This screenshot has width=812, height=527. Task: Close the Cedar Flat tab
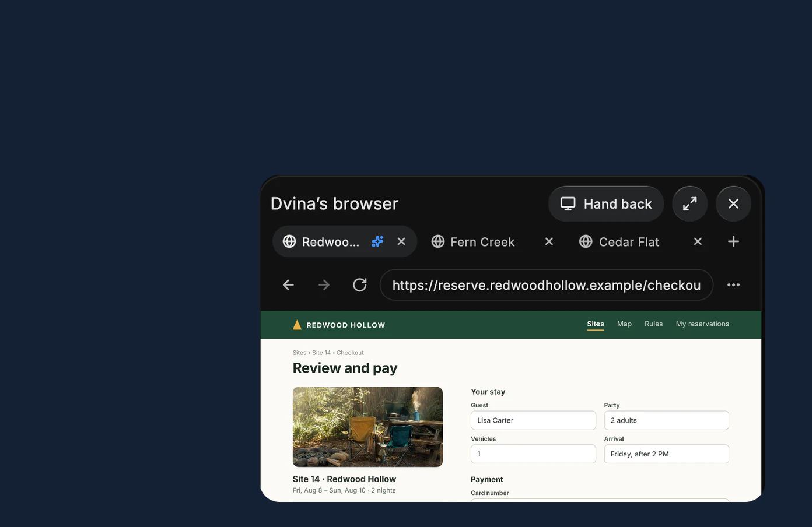[x=698, y=241]
